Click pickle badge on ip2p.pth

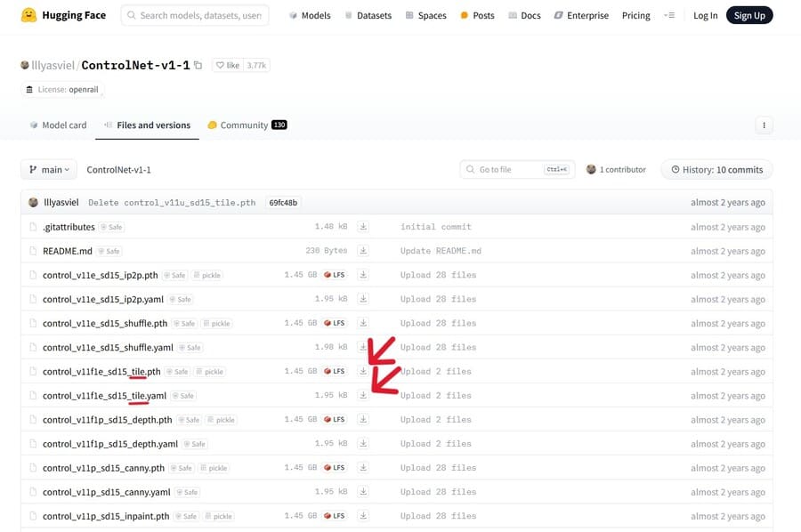[x=206, y=275]
